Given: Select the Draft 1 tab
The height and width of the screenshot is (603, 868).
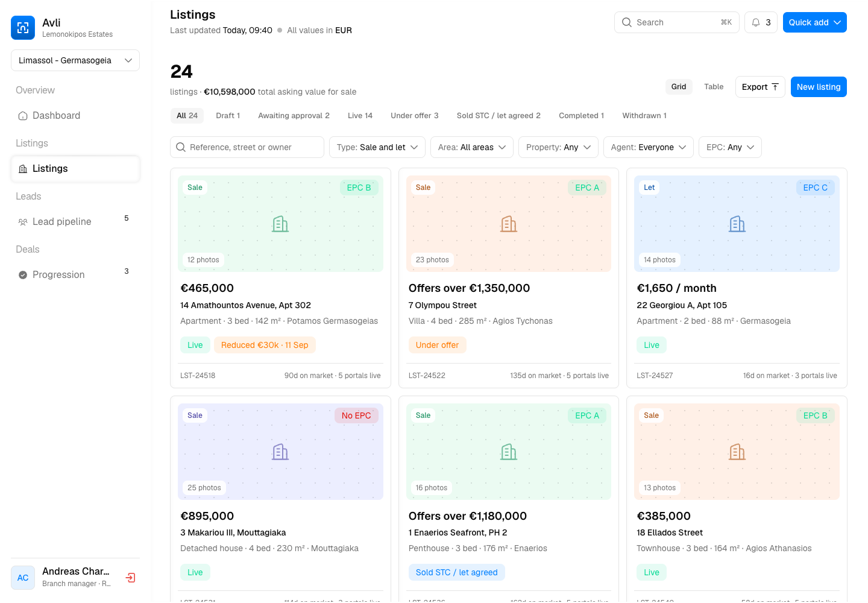Looking at the screenshot, I should coord(228,116).
